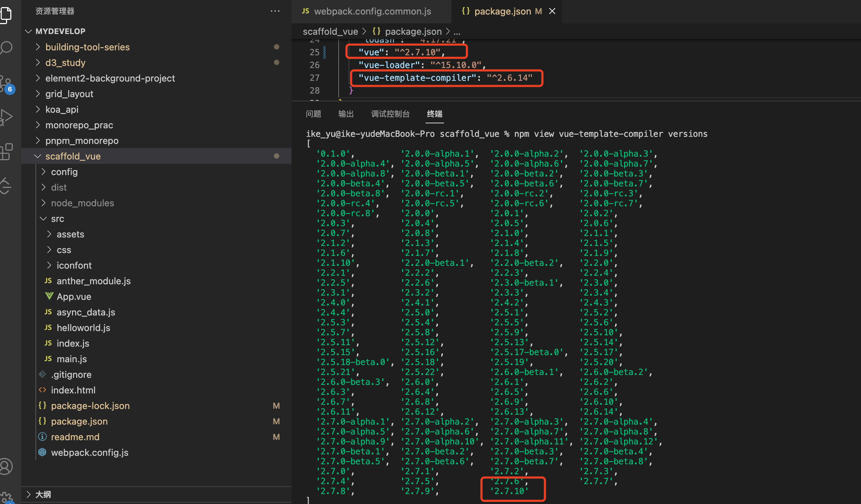
Task: Click scaffold_vue in the breadcrumb path
Action: coord(330,32)
